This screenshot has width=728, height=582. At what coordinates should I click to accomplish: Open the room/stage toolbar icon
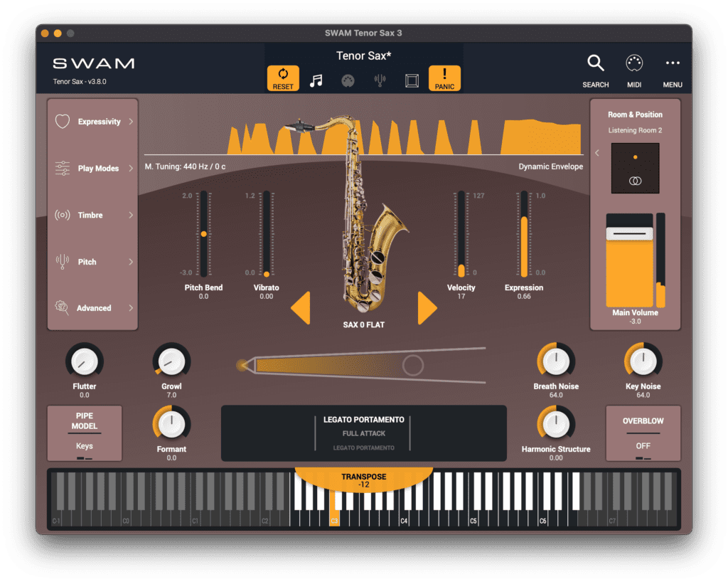[x=412, y=79]
